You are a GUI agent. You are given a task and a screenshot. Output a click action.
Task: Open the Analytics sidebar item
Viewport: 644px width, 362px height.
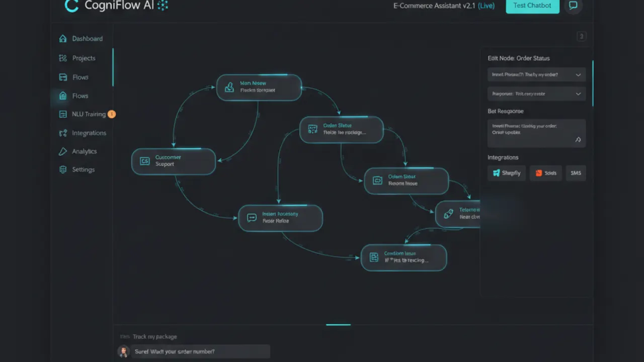77,151
